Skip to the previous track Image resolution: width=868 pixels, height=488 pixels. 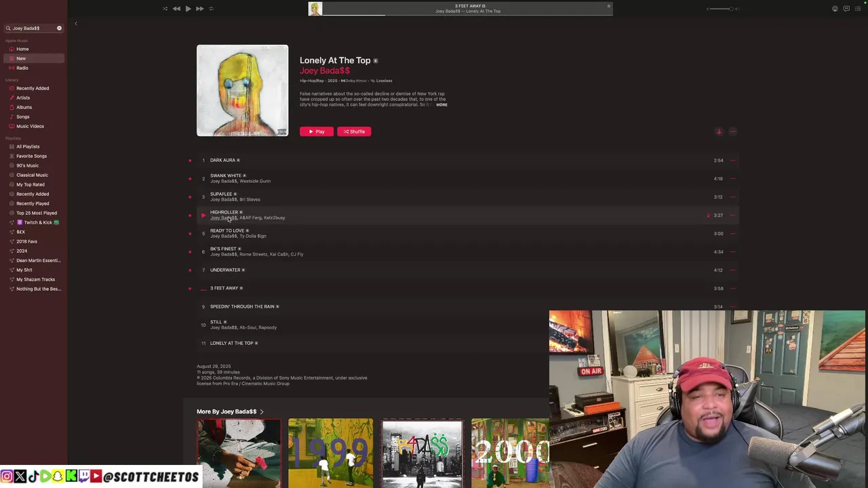[176, 9]
